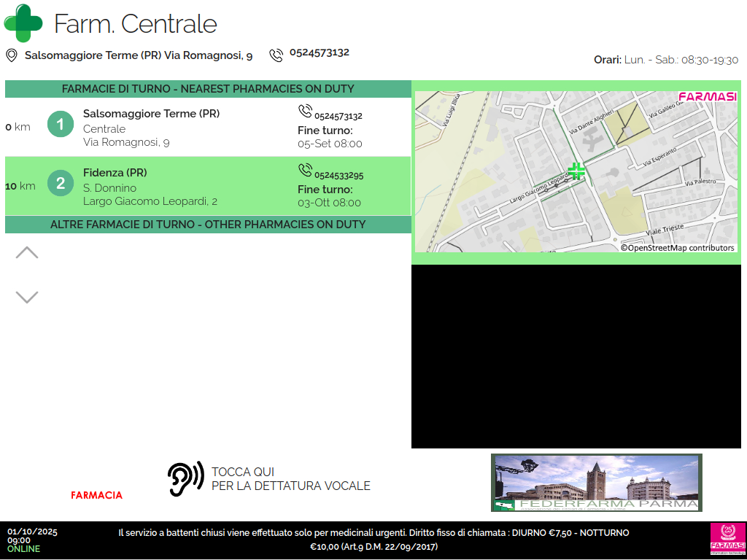Click the location pin icon near address
Viewport: 747px width, 560px height.
[12, 55]
